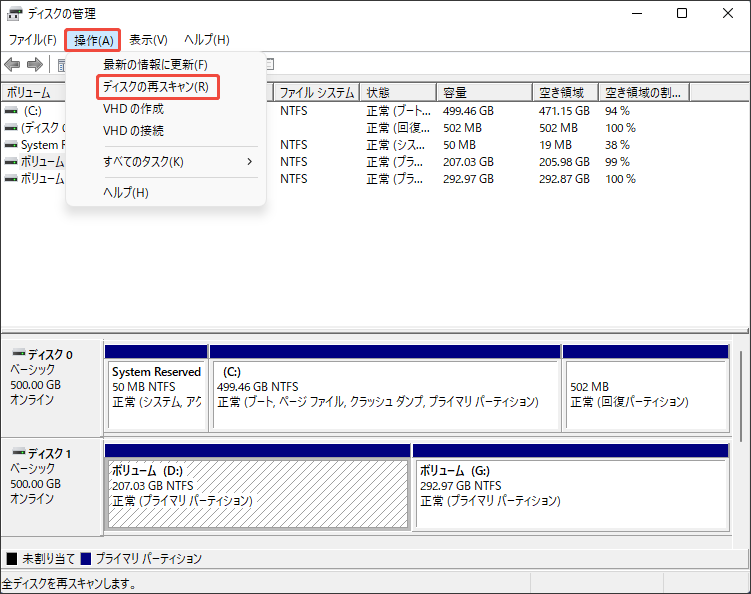
Task: Sort by ボリューム column header
Action: click(x=34, y=92)
